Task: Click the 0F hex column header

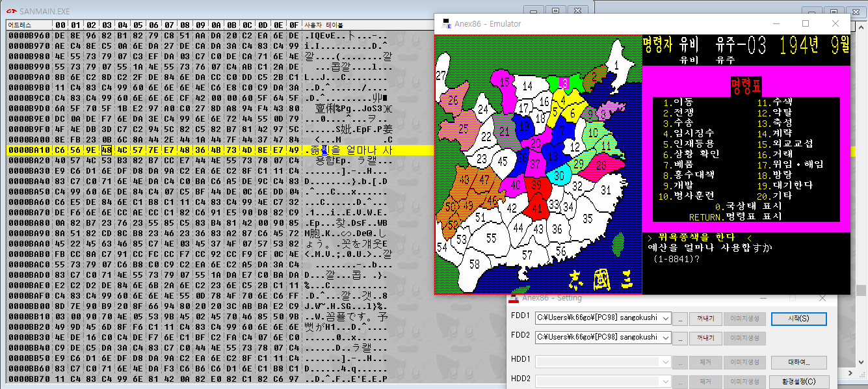Action: [294, 24]
